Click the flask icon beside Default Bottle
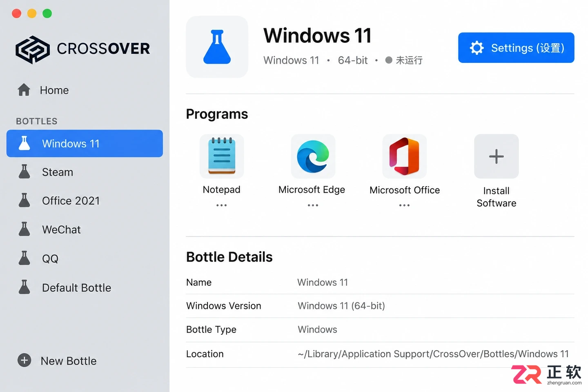The image size is (588, 392). point(24,287)
